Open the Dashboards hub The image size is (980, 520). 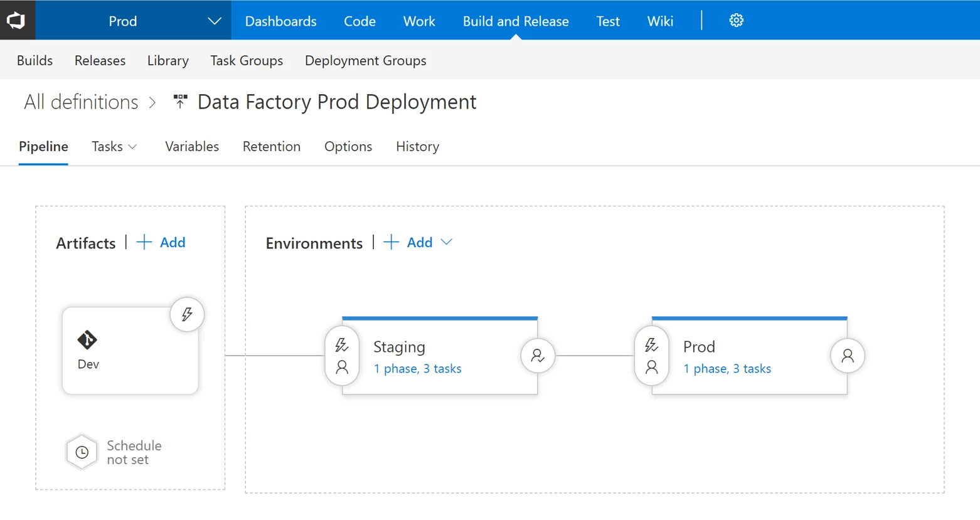tap(280, 21)
